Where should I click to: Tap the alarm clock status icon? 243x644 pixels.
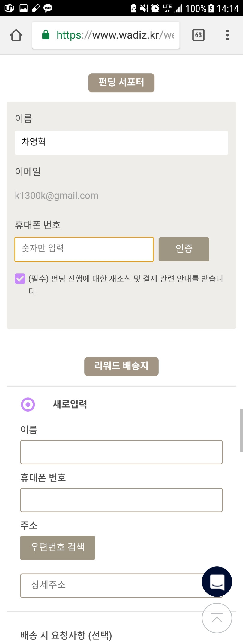click(155, 8)
